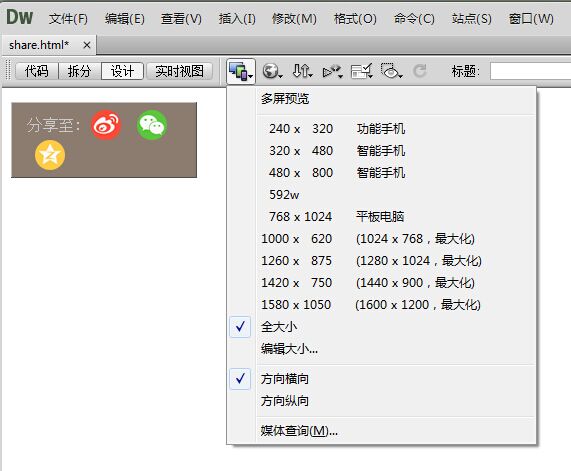Open the W3C validation icon menu
Viewport: 571px width, 471px height.
(x=332, y=71)
